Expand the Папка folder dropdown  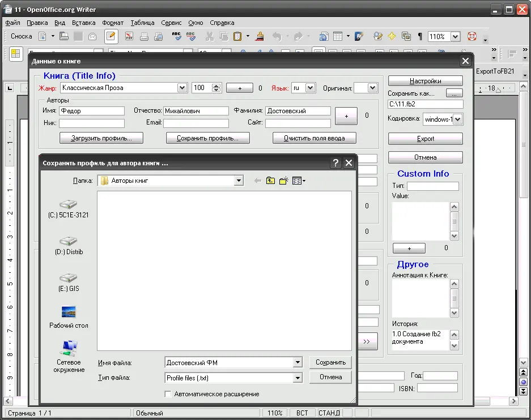[239, 181]
